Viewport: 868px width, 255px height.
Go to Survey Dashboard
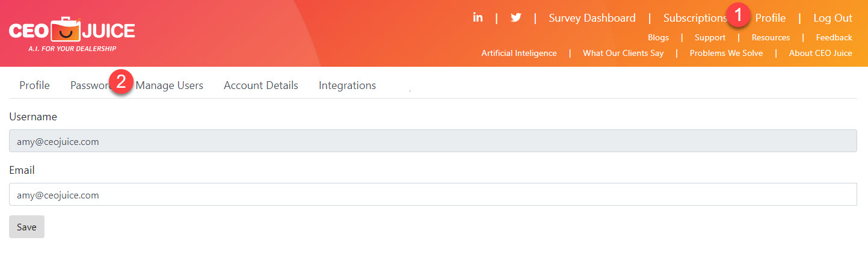coord(592,18)
